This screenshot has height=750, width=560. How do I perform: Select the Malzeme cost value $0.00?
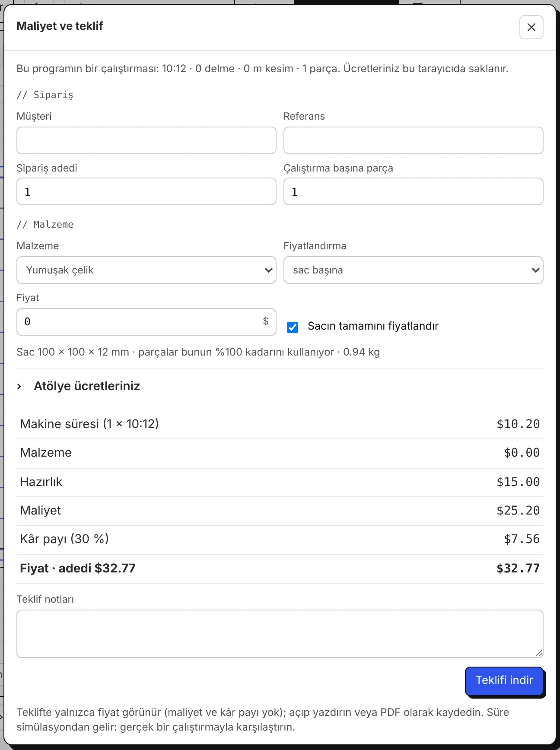pyautogui.click(x=522, y=453)
